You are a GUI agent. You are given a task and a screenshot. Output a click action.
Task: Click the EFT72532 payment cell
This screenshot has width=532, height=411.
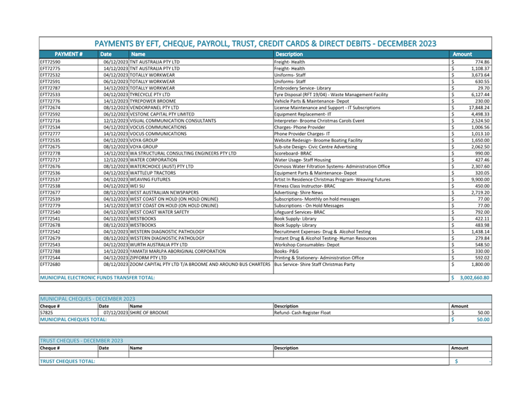coord(50,75)
